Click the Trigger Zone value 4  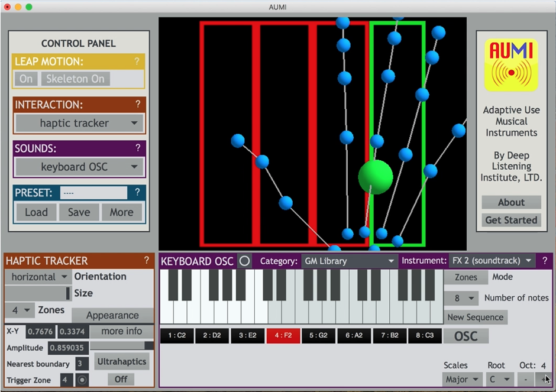tap(66, 380)
